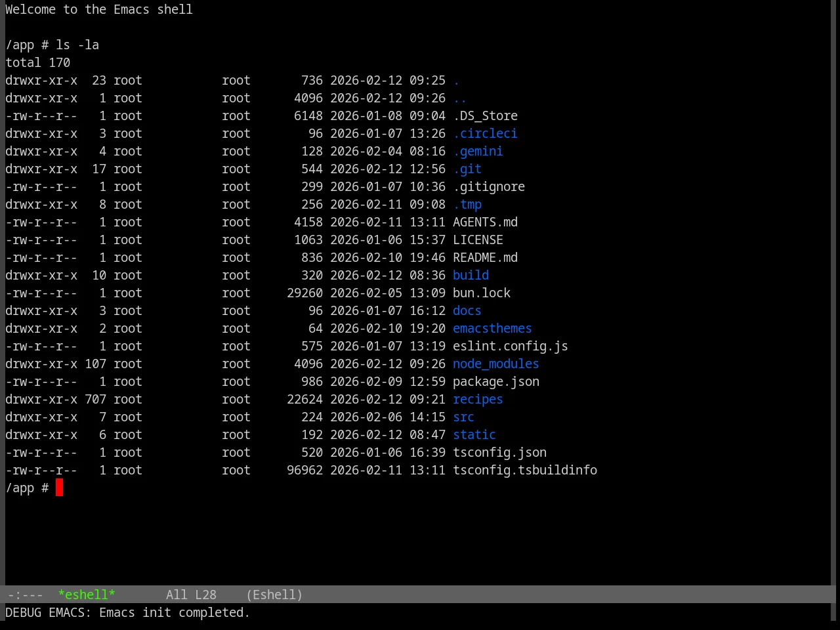Open the build directory entry
Screen dimensions: 840x630
click(471, 275)
